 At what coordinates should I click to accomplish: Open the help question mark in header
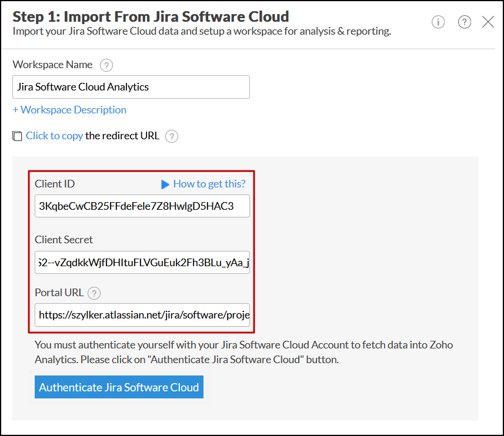coord(465,22)
